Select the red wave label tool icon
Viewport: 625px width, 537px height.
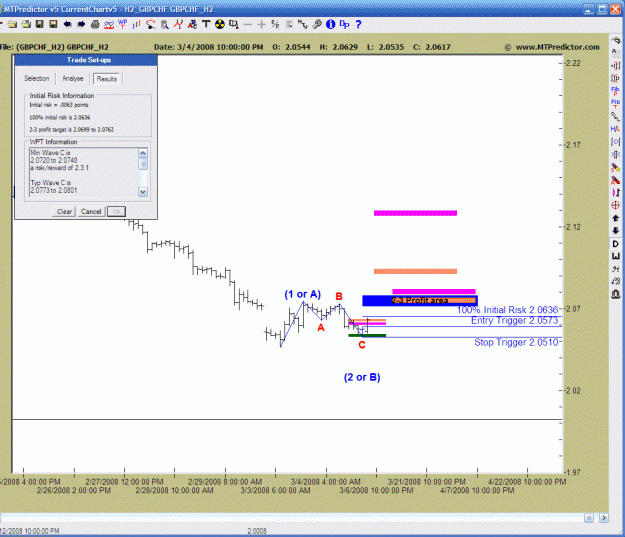[178, 25]
